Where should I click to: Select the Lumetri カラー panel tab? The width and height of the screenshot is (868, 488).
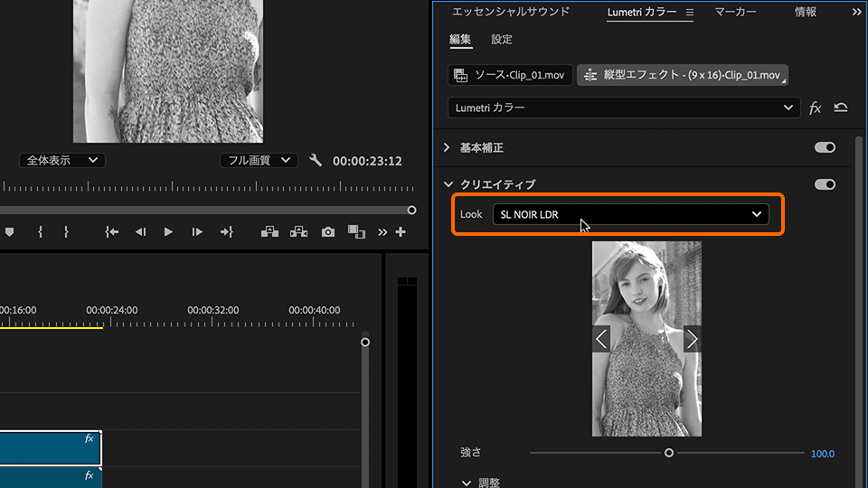point(642,12)
